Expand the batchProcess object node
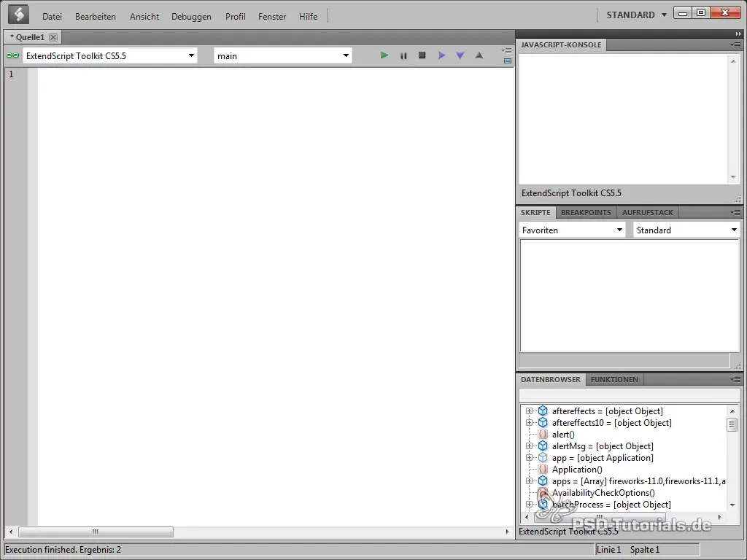Image resolution: width=747 pixels, height=560 pixels. click(529, 505)
